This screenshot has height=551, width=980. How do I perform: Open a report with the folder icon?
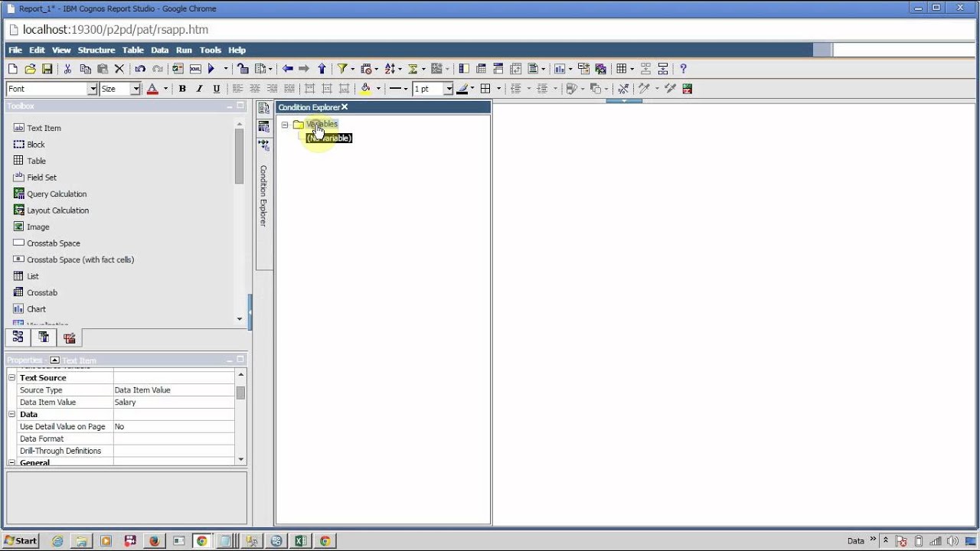point(30,69)
